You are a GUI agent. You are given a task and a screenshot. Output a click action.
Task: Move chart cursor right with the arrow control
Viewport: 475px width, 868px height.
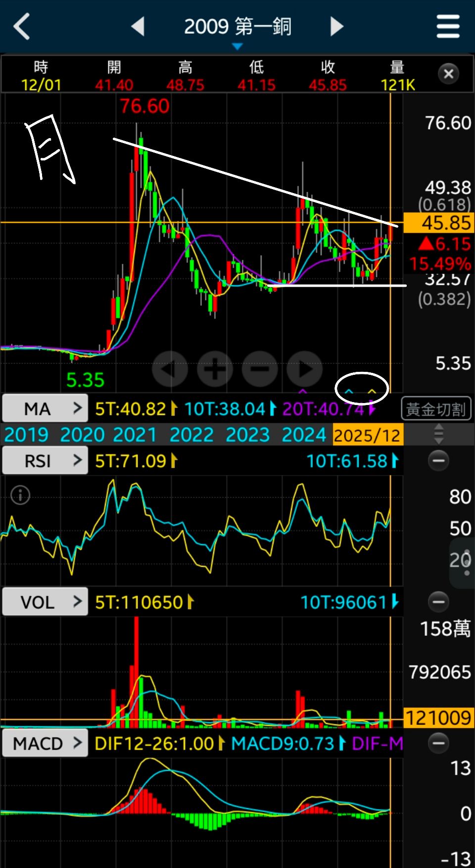(305, 369)
